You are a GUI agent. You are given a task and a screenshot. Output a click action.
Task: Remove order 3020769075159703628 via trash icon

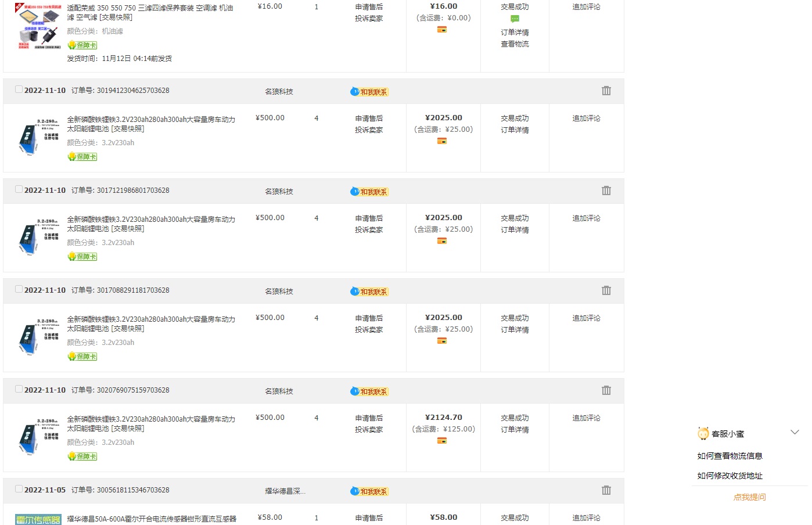606,390
